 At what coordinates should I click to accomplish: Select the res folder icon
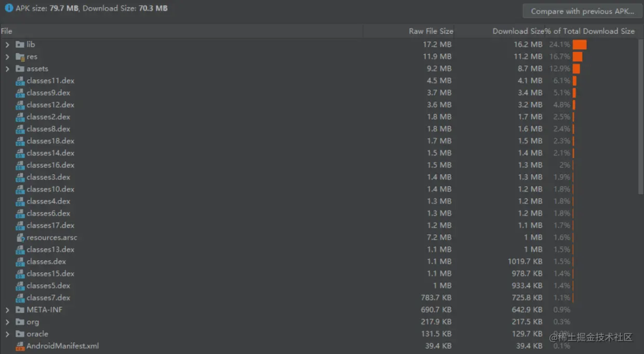[20, 57]
